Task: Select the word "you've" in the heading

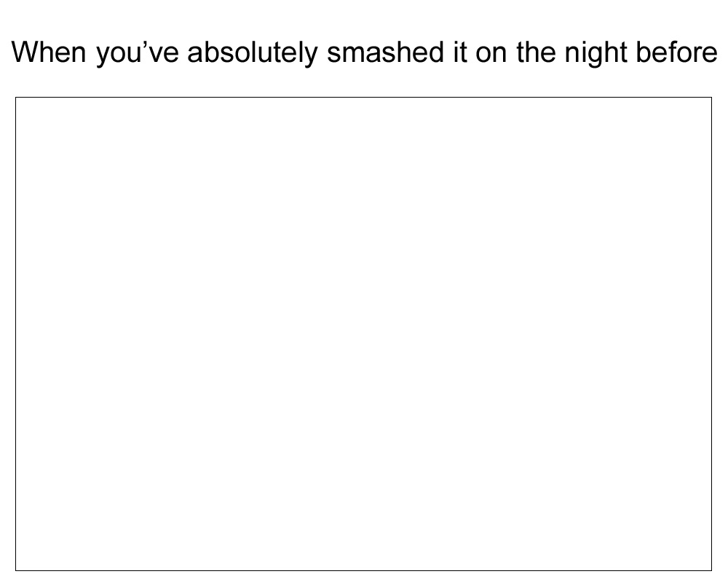Action: click(x=138, y=54)
